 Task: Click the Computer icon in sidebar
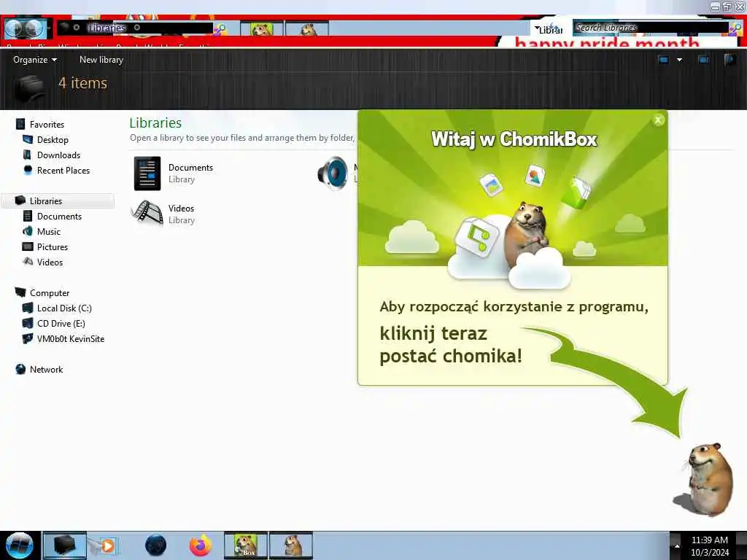pos(20,292)
